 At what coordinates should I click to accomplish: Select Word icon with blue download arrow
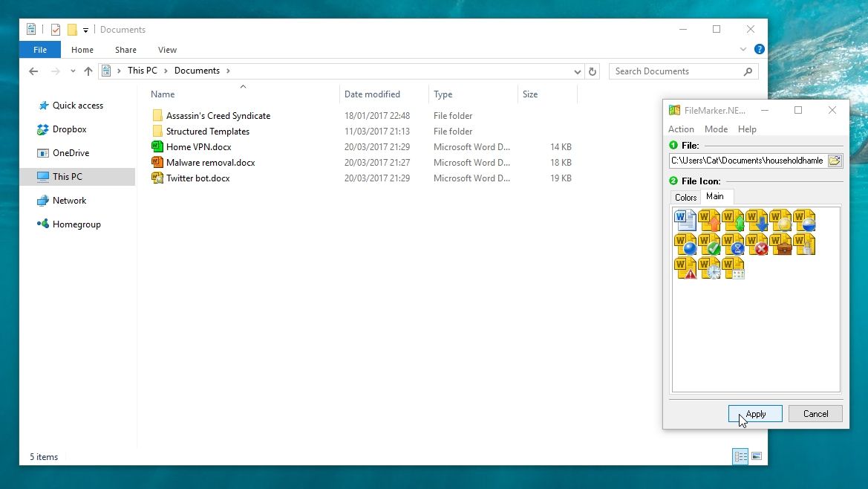[758, 220]
